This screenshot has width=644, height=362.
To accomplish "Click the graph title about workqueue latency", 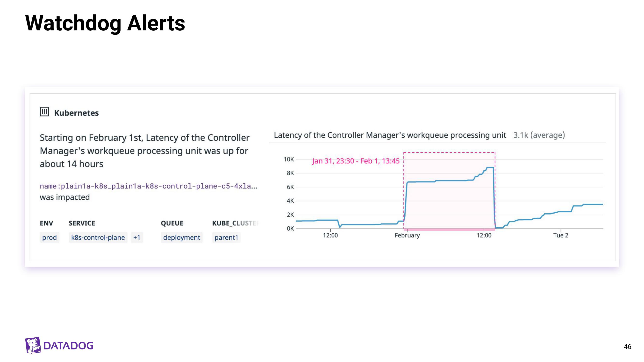I will point(390,135).
